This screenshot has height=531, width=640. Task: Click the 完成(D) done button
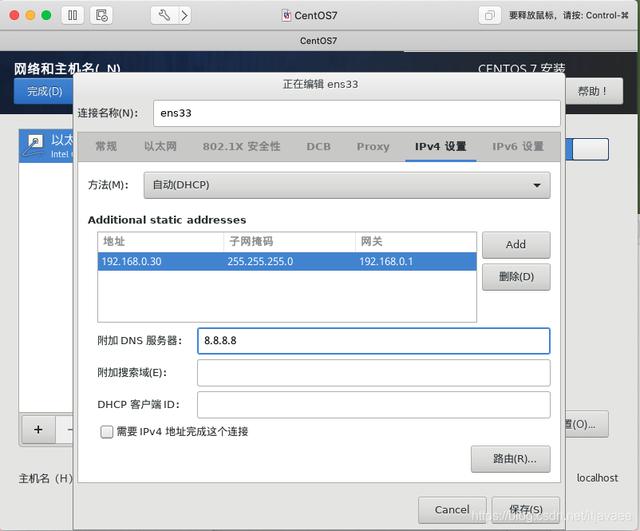point(44,91)
